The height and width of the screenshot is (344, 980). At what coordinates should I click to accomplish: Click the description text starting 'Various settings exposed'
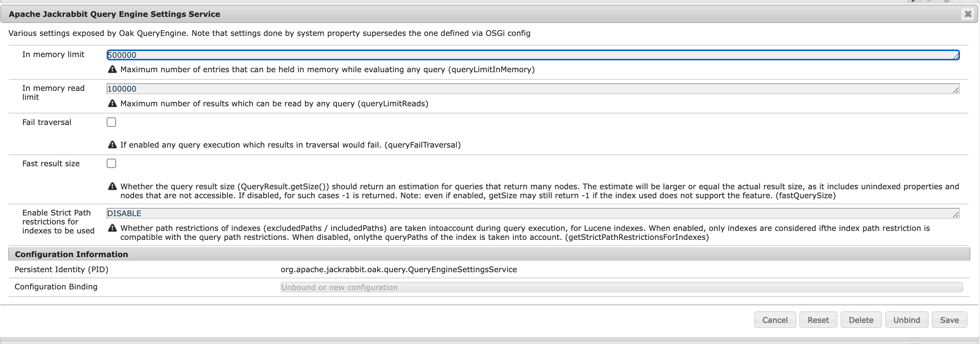[269, 33]
